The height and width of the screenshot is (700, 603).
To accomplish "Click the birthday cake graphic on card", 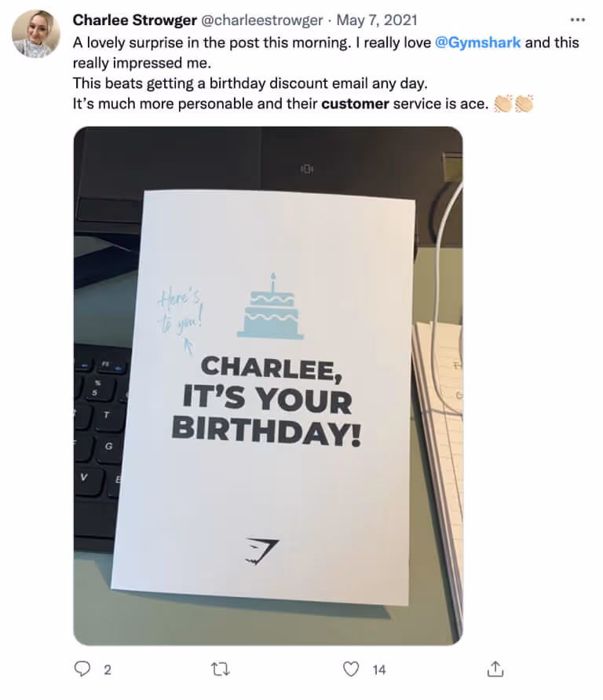I will (x=271, y=306).
